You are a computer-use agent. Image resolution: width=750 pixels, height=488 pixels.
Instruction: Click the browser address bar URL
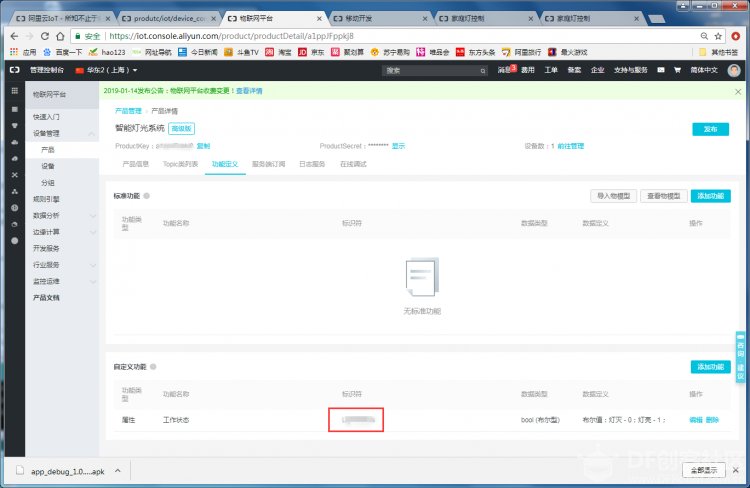(232, 36)
